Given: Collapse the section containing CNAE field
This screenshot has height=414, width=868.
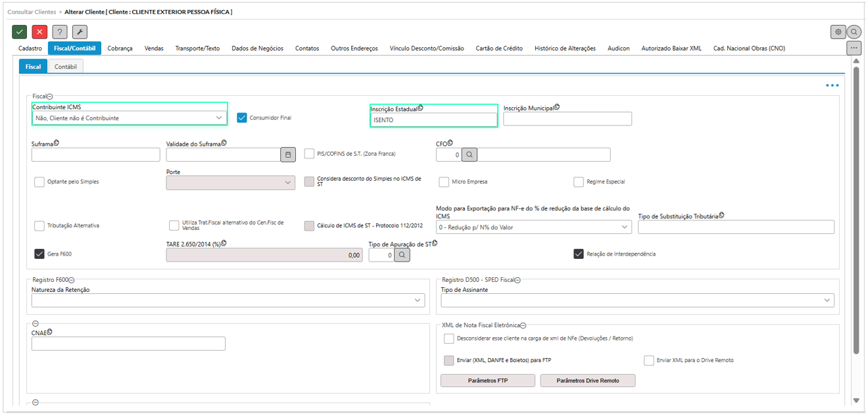Looking at the screenshot, I should (36, 324).
